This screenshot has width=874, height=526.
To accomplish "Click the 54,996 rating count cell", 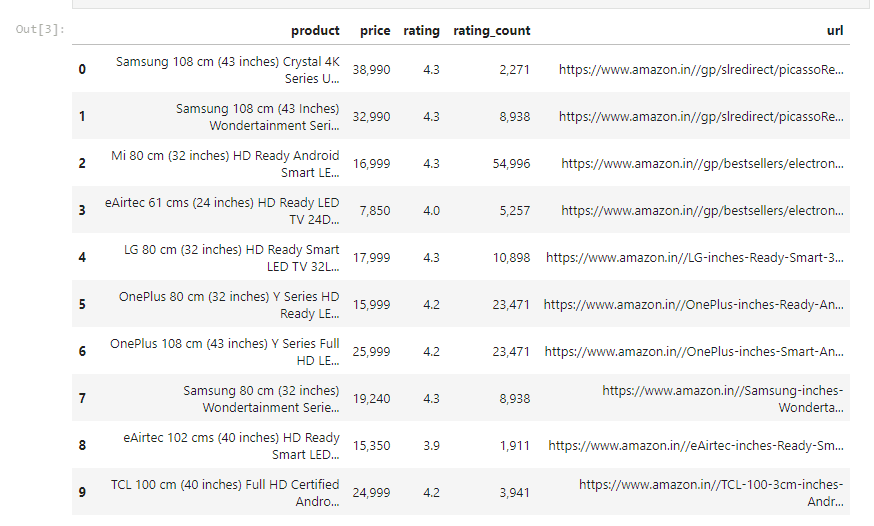I will (x=506, y=163).
